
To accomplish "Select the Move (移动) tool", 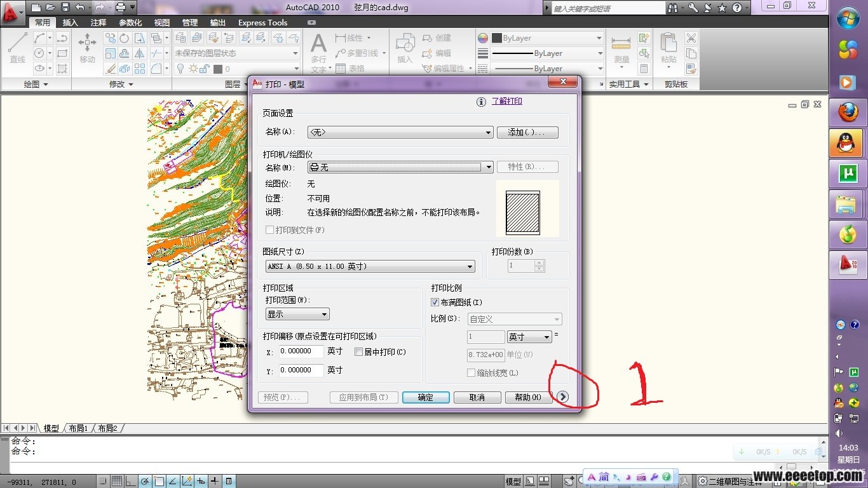I will [x=87, y=48].
